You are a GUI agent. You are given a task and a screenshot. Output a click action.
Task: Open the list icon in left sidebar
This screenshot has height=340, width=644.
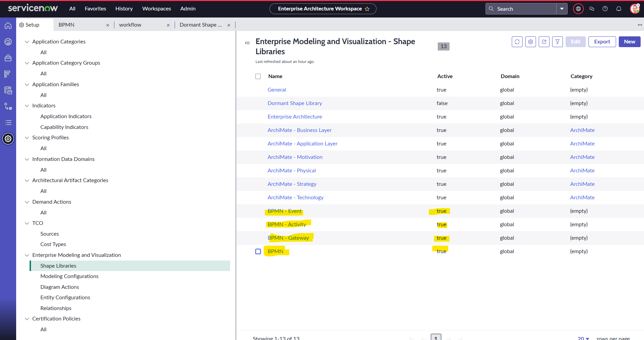click(x=8, y=123)
